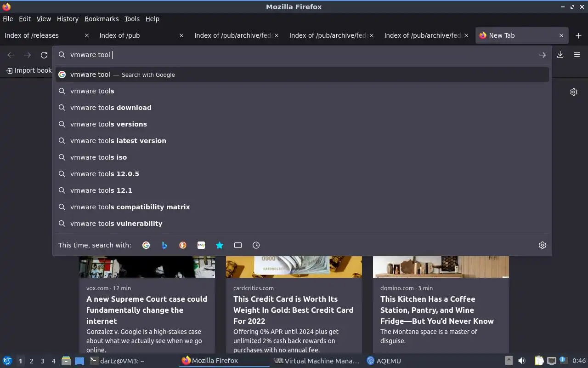Open the file manager icon in the taskbar
Image resolution: width=588 pixels, height=368 pixels.
[x=66, y=361]
